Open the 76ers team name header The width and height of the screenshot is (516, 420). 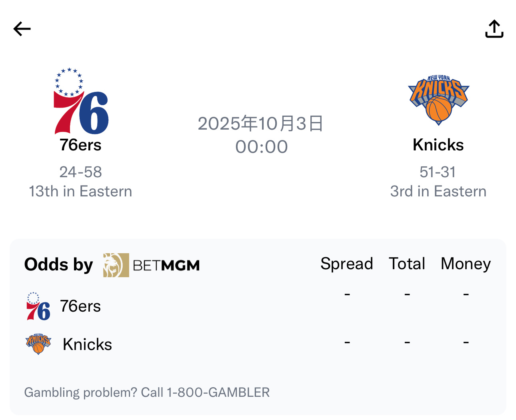80,145
